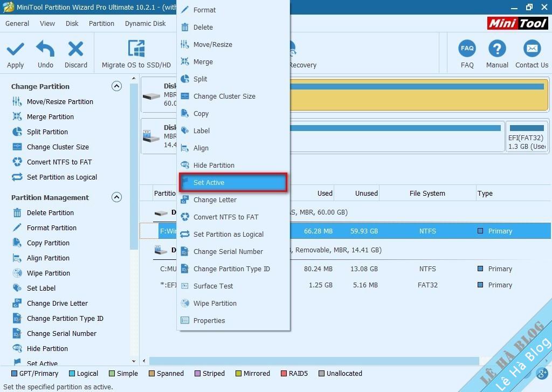
Task: Select Delete Partition in sidebar
Action: tap(43, 213)
